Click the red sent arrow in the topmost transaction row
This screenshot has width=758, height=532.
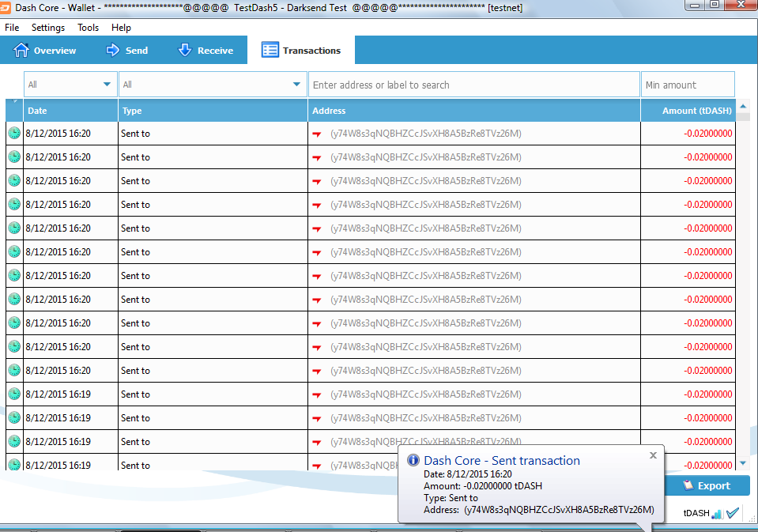[317, 134]
